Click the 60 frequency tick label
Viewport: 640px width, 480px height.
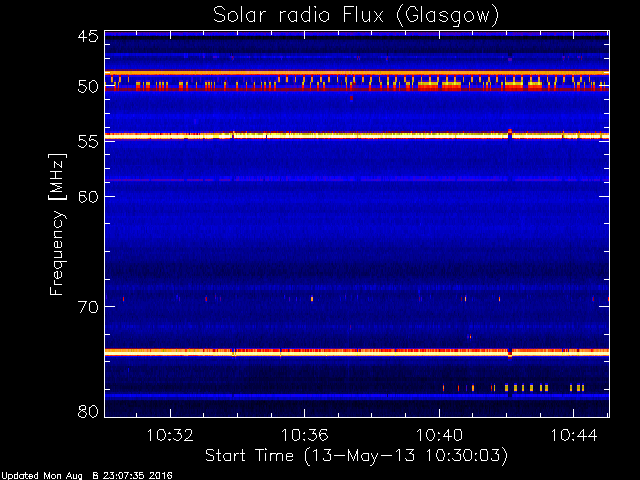(88, 196)
